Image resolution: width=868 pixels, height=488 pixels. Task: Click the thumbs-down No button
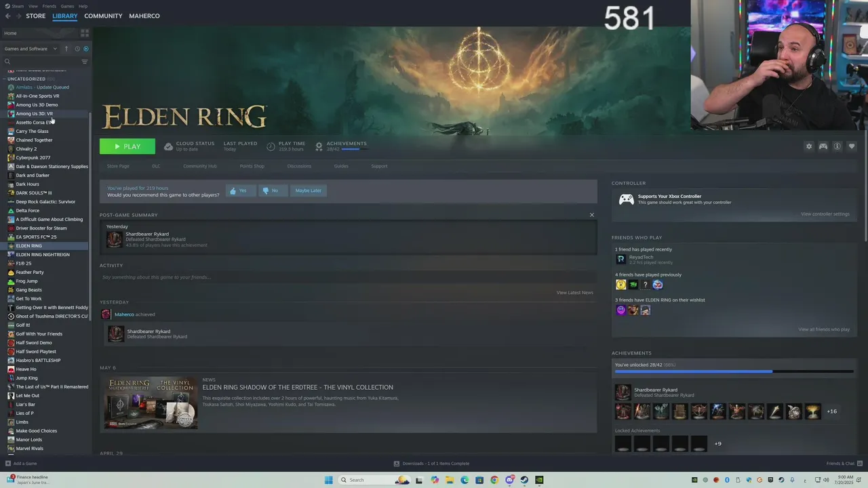pyautogui.click(x=273, y=190)
